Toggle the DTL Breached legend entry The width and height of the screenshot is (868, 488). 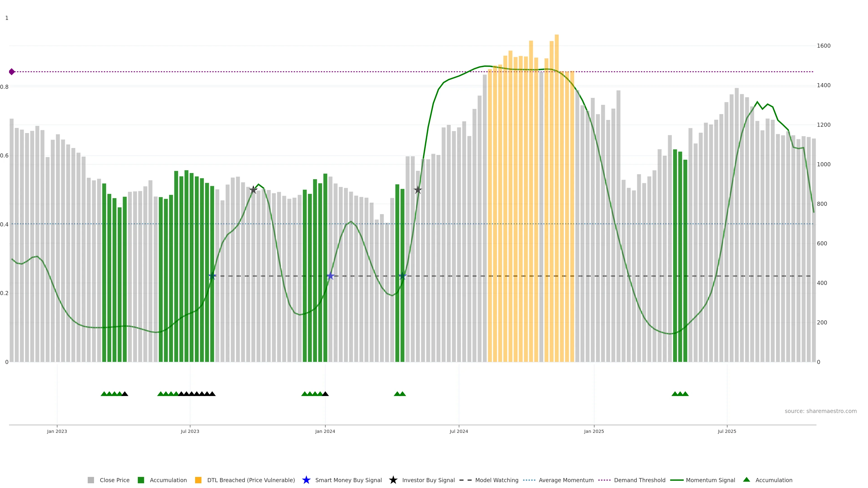point(251,480)
